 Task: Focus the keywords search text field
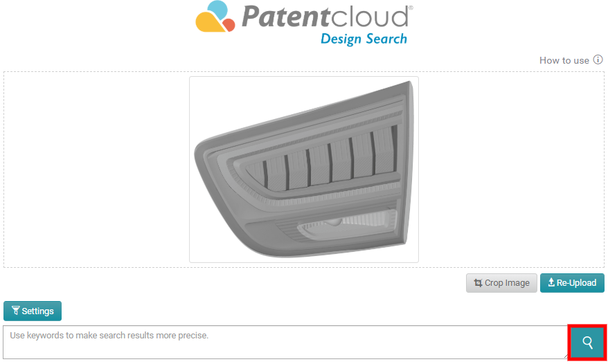pos(285,343)
